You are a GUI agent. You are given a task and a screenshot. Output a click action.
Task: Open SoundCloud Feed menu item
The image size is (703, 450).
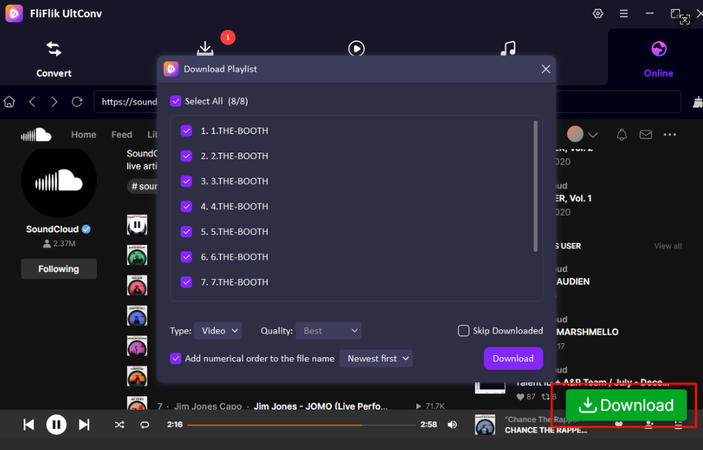122,134
